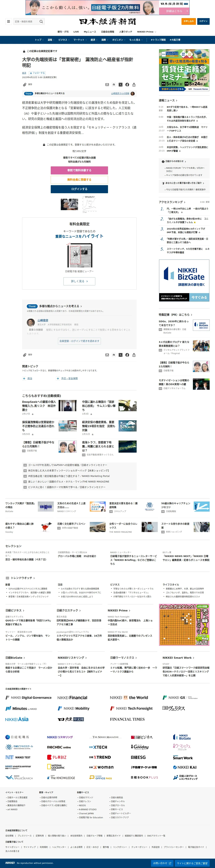Click the magnifier search icon

[x=41, y=22]
